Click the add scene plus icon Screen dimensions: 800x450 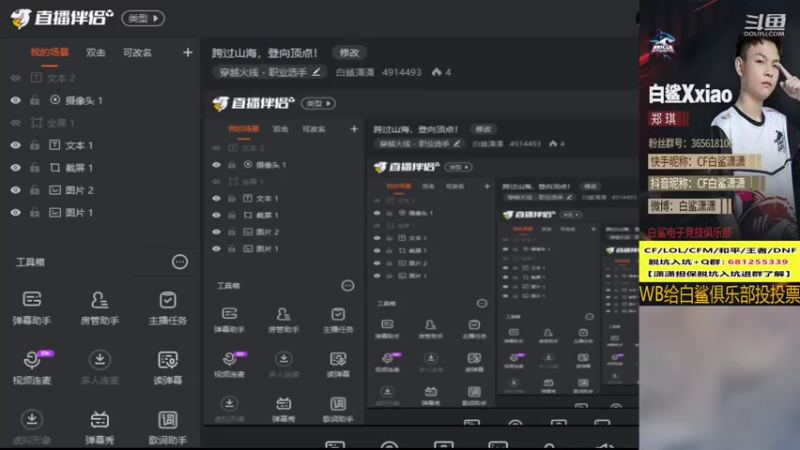(x=188, y=53)
